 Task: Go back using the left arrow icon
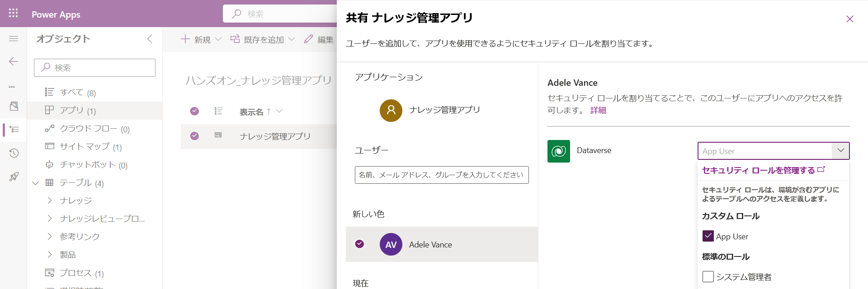pyautogui.click(x=14, y=61)
